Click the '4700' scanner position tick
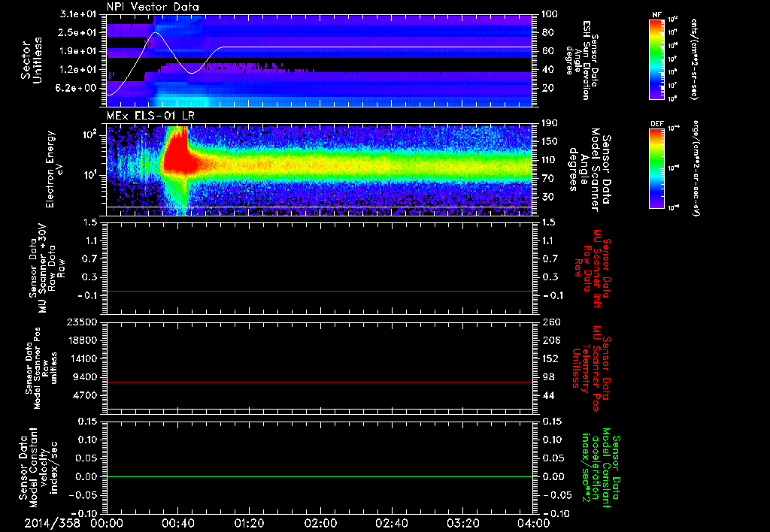This screenshot has width=770, height=532. (x=86, y=395)
